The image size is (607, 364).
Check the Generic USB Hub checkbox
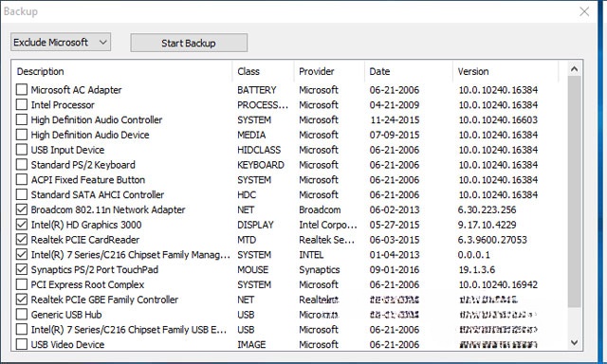[x=22, y=315]
